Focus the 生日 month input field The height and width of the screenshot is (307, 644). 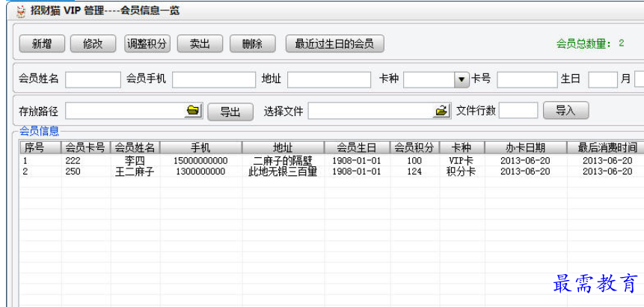point(603,79)
